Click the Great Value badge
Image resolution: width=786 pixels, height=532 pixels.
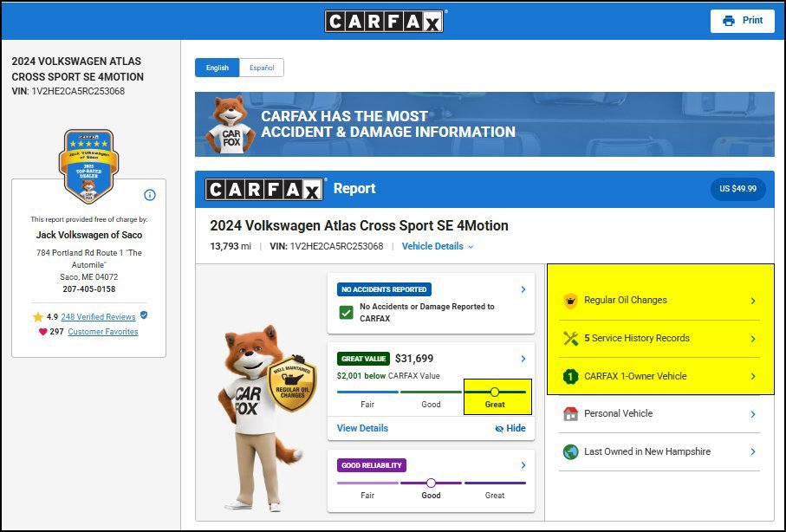click(x=363, y=359)
